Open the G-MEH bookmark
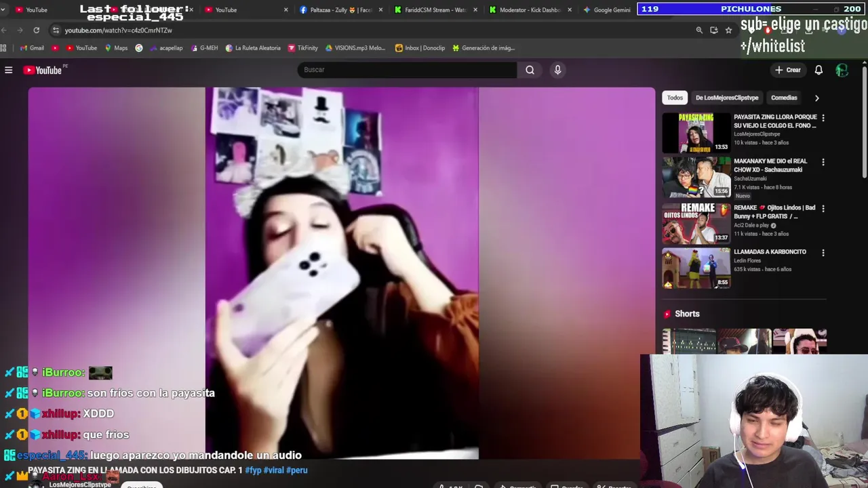Image resolution: width=868 pixels, height=488 pixels. (203, 48)
